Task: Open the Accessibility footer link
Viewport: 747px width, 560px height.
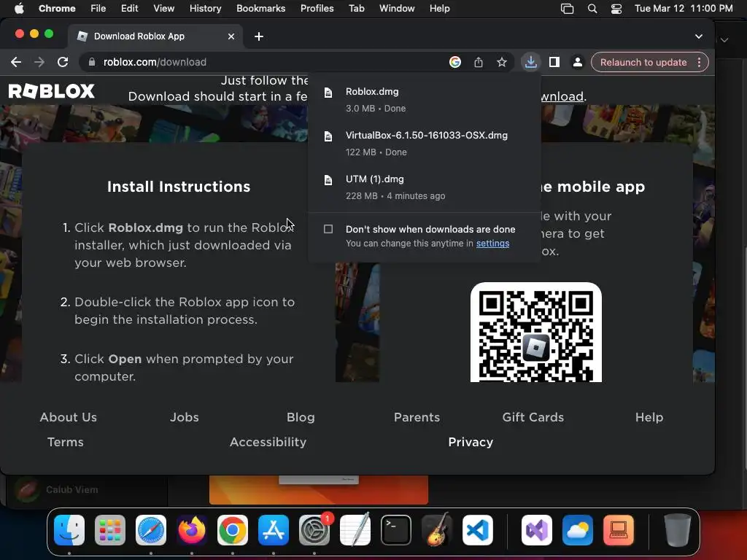Action: pyautogui.click(x=268, y=442)
